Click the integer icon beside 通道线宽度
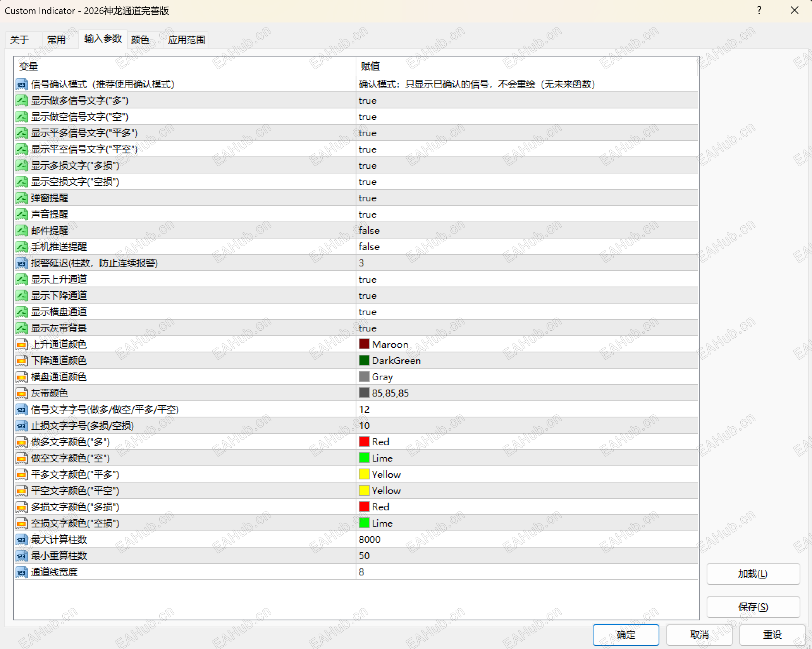Image resolution: width=812 pixels, height=649 pixels. [x=21, y=572]
